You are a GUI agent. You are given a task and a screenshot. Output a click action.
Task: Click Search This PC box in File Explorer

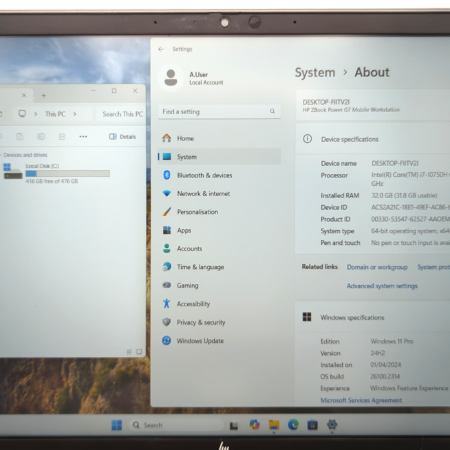pos(121,114)
